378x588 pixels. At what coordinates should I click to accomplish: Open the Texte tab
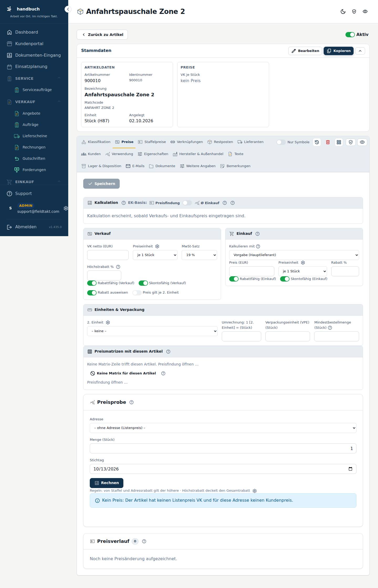(236, 154)
